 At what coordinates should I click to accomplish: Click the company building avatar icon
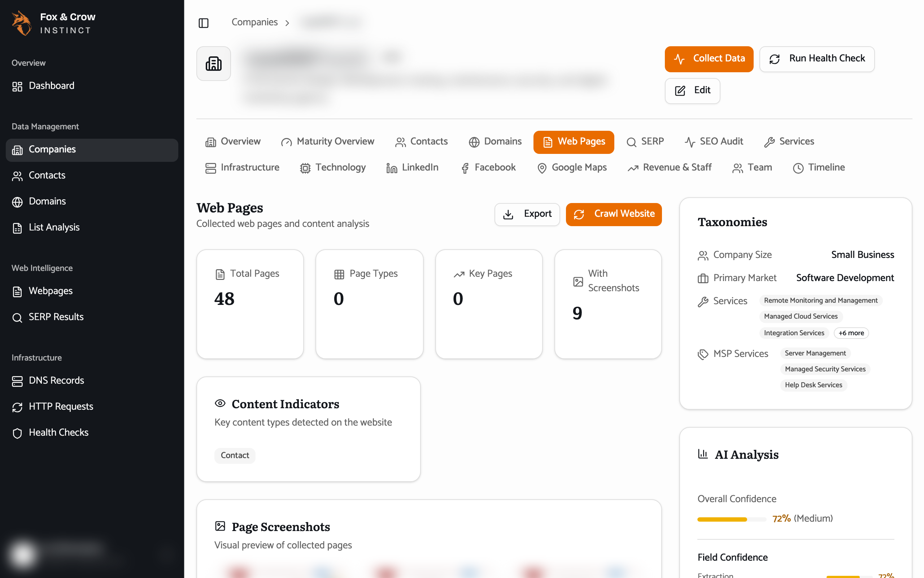(x=213, y=64)
